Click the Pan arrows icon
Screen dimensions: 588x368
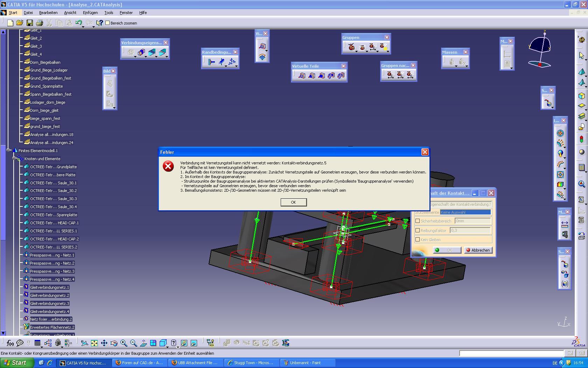tap(104, 343)
